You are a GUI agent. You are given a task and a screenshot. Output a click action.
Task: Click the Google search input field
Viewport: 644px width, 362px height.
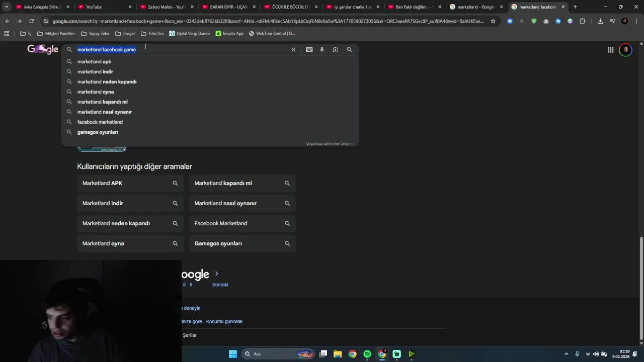[x=181, y=50]
